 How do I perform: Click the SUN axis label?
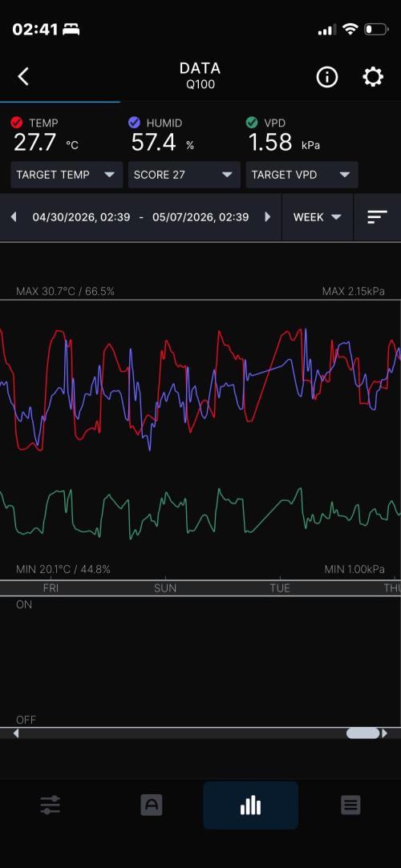pyautogui.click(x=165, y=588)
